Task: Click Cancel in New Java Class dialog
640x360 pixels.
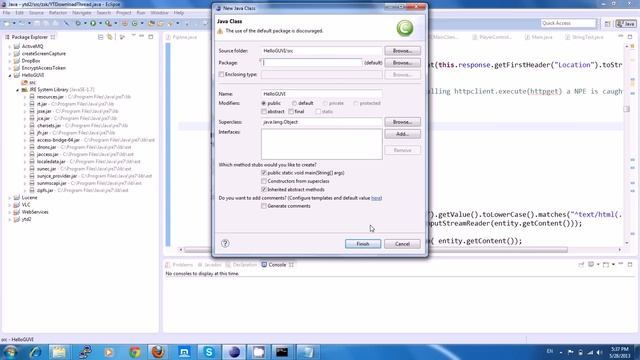Action: pyautogui.click(x=402, y=244)
